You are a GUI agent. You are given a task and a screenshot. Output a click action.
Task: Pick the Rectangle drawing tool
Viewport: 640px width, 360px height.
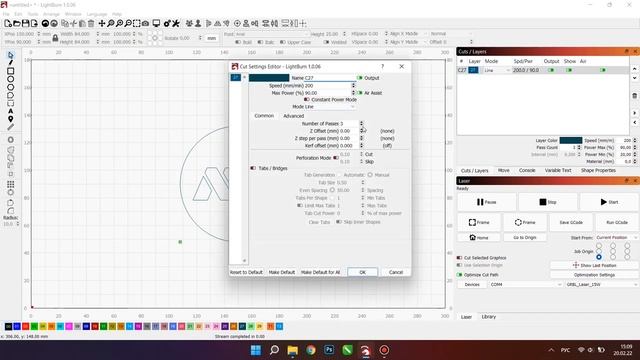(11, 71)
